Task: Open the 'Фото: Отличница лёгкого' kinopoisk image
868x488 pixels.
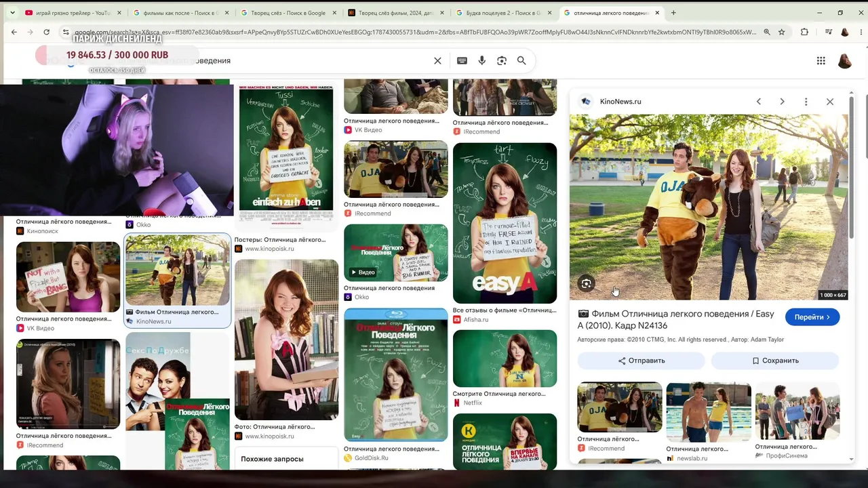Action: pyautogui.click(x=286, y=340)
